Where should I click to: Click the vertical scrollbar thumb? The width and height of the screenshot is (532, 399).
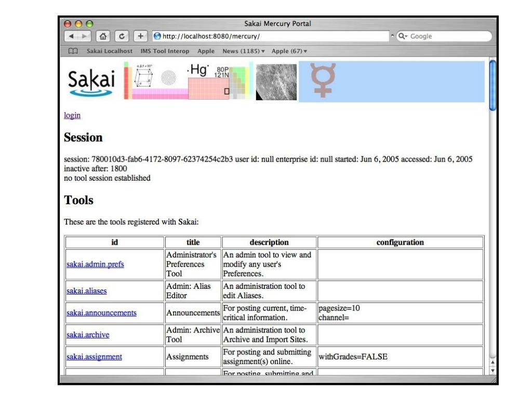pos(493,85)
